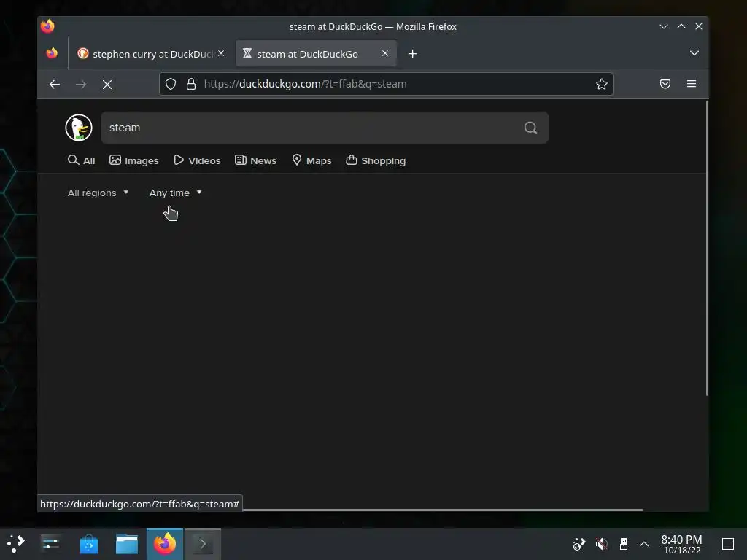
Task: Open Firefox window menu icon in titlebar
Action: tap(47, 27)
